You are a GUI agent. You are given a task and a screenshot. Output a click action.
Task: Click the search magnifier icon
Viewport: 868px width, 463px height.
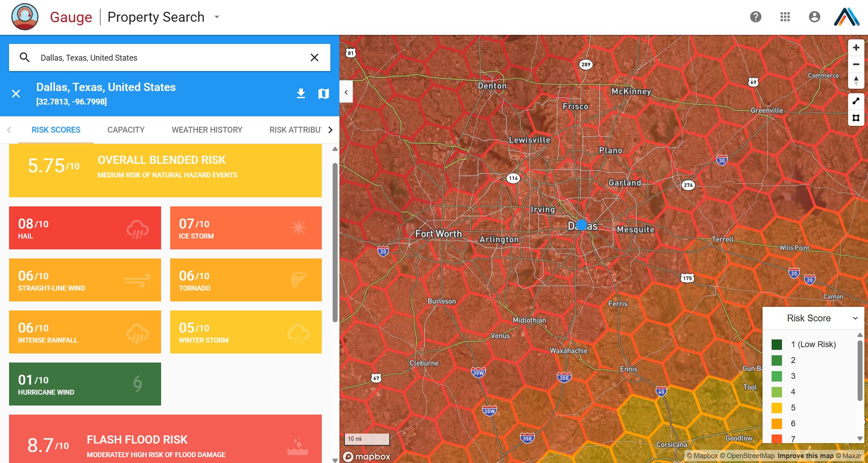pyautogui.click(x=25, y=57)
